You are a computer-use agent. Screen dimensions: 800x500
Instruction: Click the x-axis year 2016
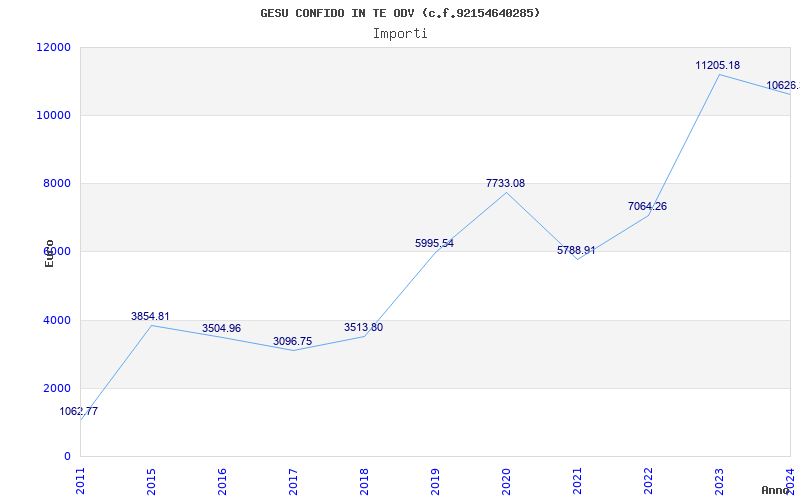pos(222,481)
